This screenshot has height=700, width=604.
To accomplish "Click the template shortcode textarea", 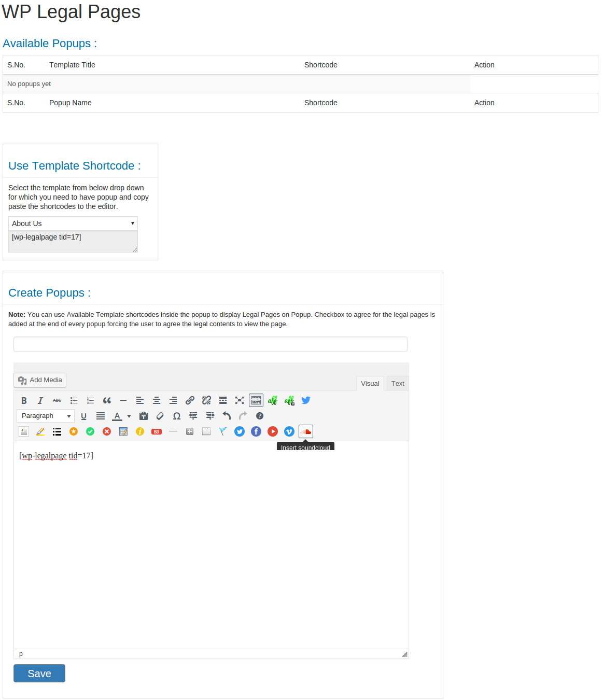I will [73, 242].
